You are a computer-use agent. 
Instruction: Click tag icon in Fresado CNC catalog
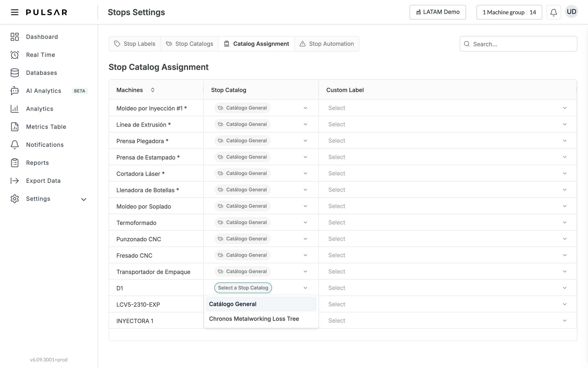220,255
